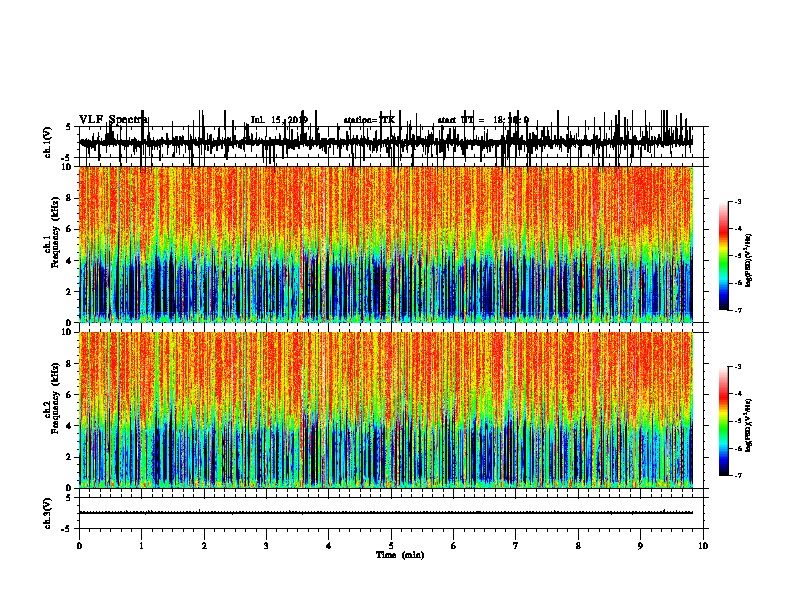The width and height of the screenshot is (792, 612).
Task: Click the log(PSD) label beside ch.1 colorbar
Action: (x=749, y=260)
